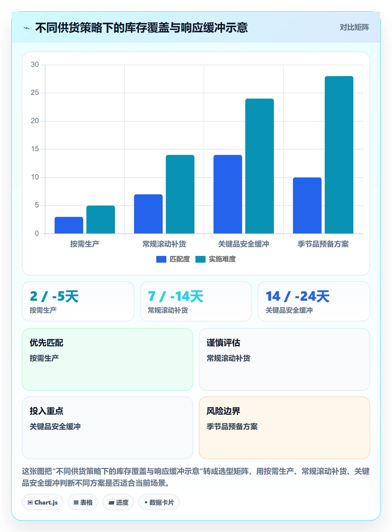Viewport: 392px width, 532px height.
Task: Click the 数据卡片 tag chip
Action: (159, 502)
